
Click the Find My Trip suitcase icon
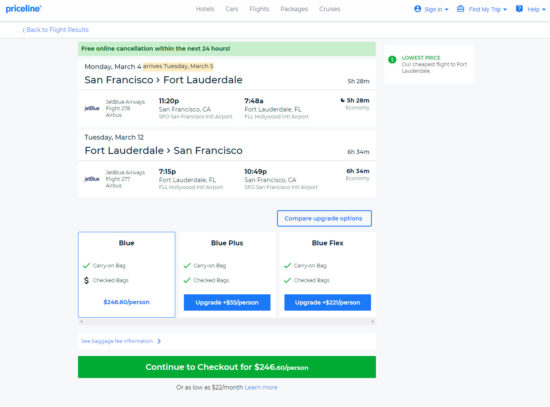pyautogui.click(x=461, y=9)
